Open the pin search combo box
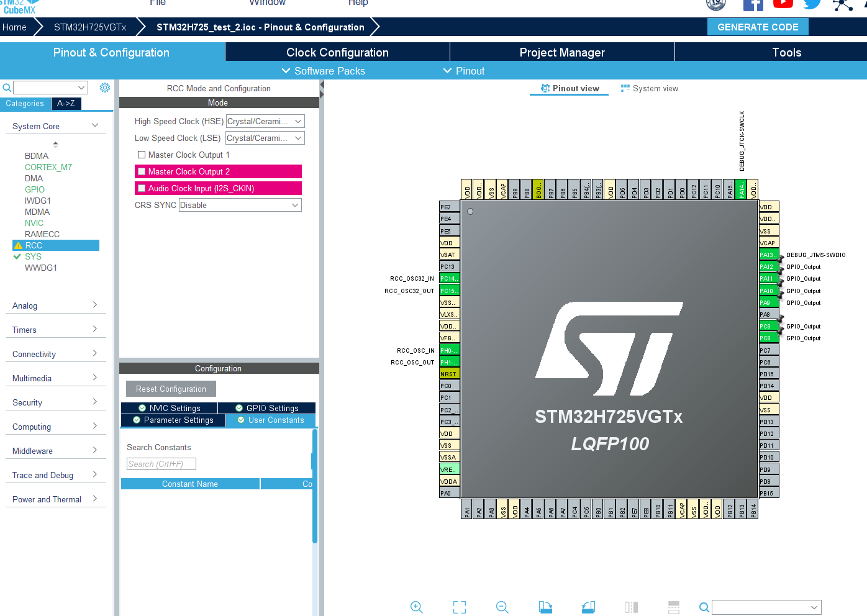Image resolution: width=867 pixels, height=616 pixels. coord(766,607)
